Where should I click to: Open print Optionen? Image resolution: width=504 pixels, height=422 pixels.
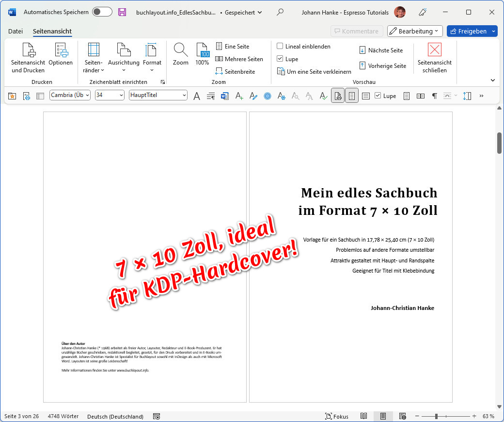tap(61, 55)
